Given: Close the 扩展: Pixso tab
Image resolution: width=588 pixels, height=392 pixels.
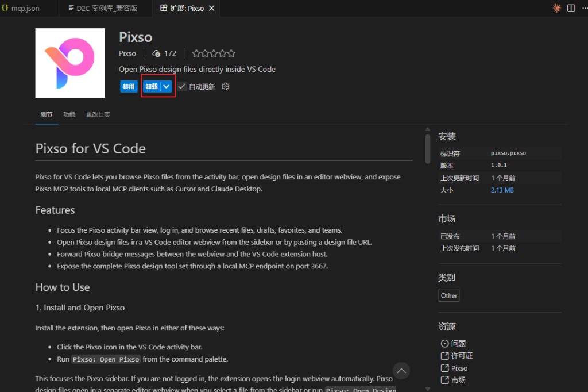Looking at the screenshot, I should 211,8.
